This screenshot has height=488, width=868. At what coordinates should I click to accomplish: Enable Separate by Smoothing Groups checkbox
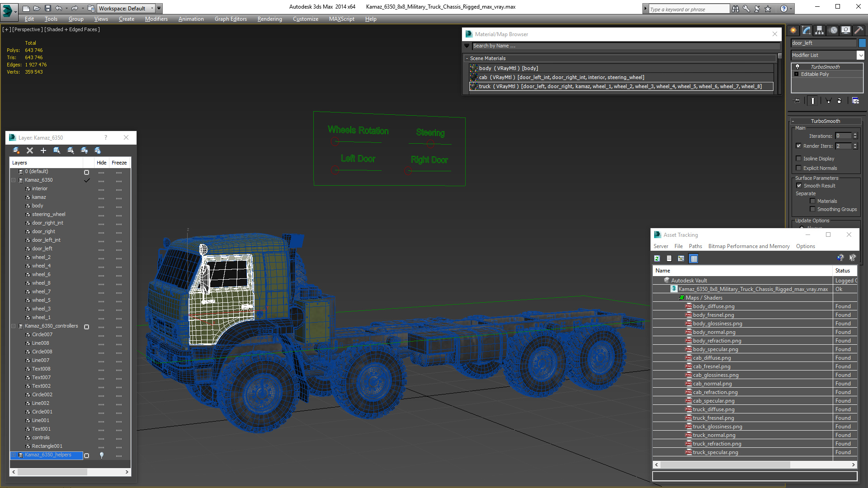(812, 209)
